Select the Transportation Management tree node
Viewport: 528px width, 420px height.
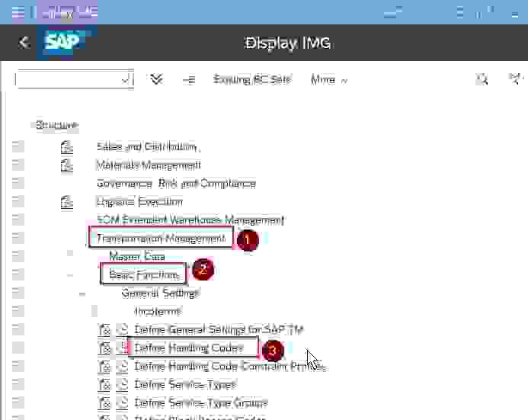160,239
